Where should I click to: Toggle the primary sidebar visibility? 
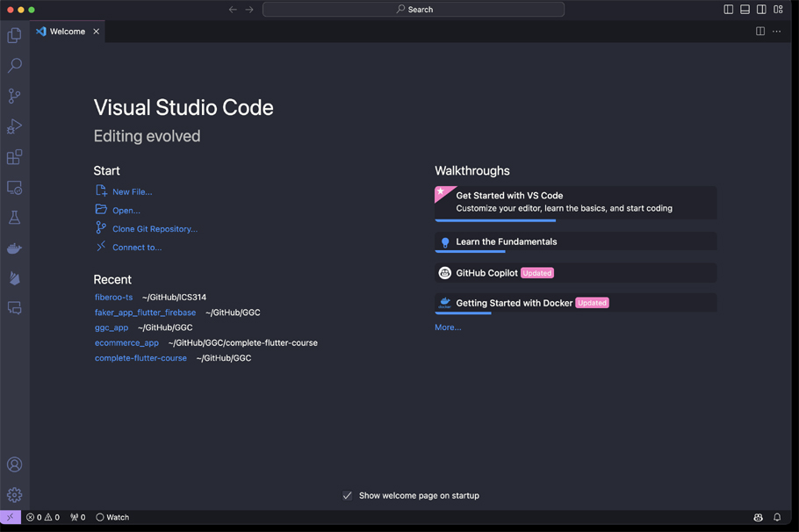pos(730,9)
